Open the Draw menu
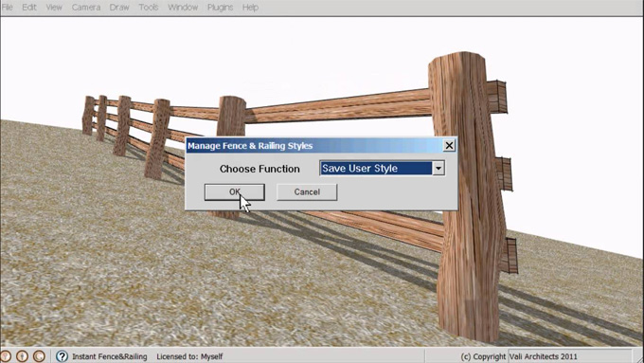The image size is (644, 363). coord(119,8)
